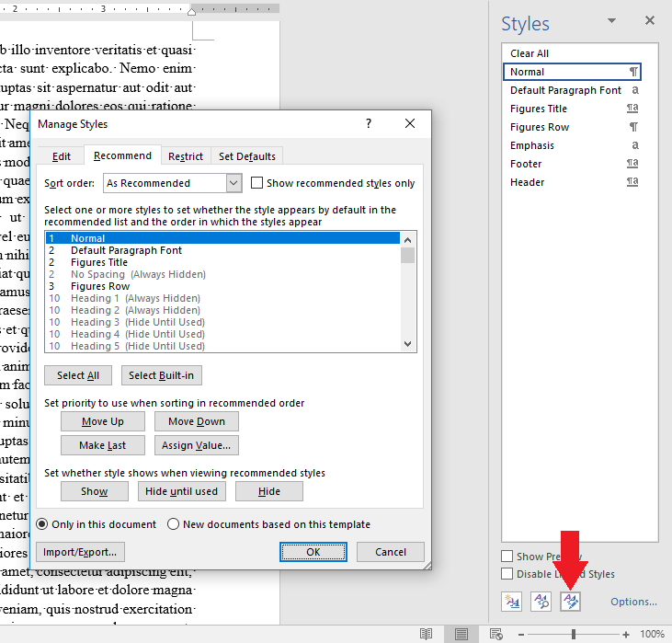The width and height of the screenshot is (672, 643).
Task: Apply Header style in Styles pane
Action: 572,182
